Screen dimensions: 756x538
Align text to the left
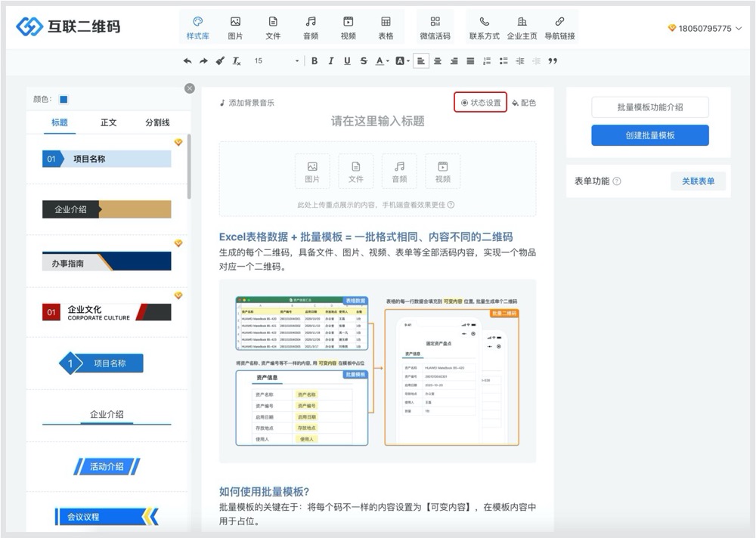coord(421,60)
